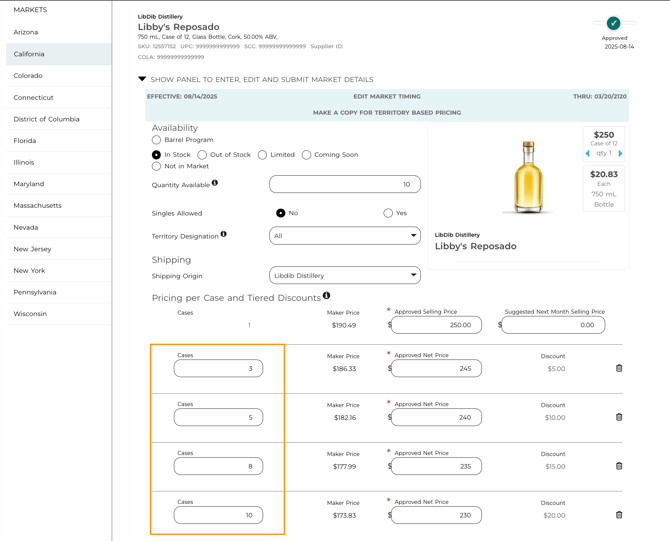
Task: Open the Territory Designation info icon
Action: click(x=223, y=234)
